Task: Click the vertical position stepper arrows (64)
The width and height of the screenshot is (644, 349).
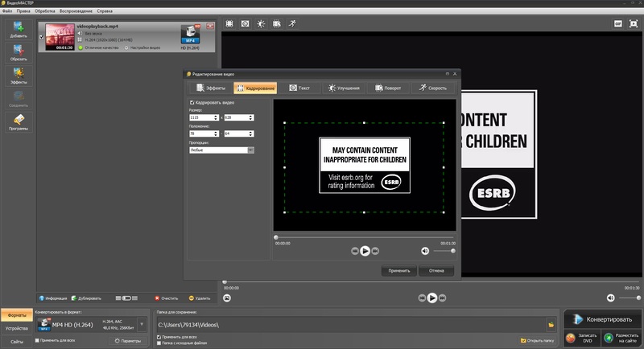Action: pyautogui.click(x=250, y=133)
